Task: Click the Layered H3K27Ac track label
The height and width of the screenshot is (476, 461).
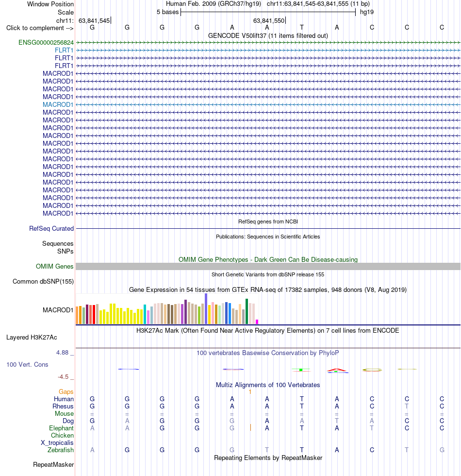Action: [x=32, y=337]
